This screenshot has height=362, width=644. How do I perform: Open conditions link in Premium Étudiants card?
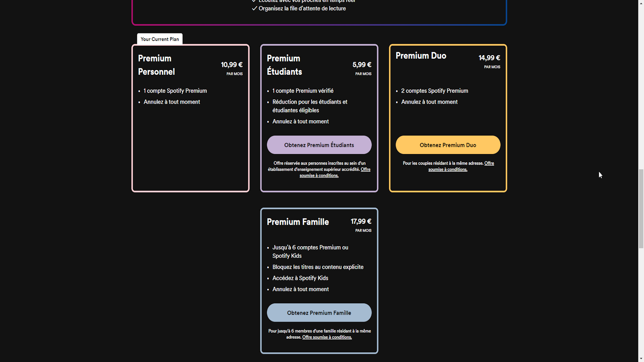[x=319, y=175]
